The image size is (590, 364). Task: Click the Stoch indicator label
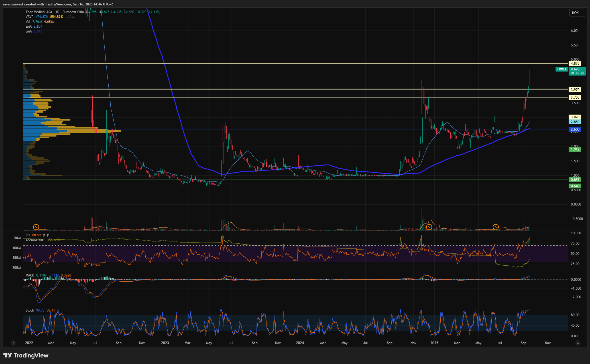(30, 310)
